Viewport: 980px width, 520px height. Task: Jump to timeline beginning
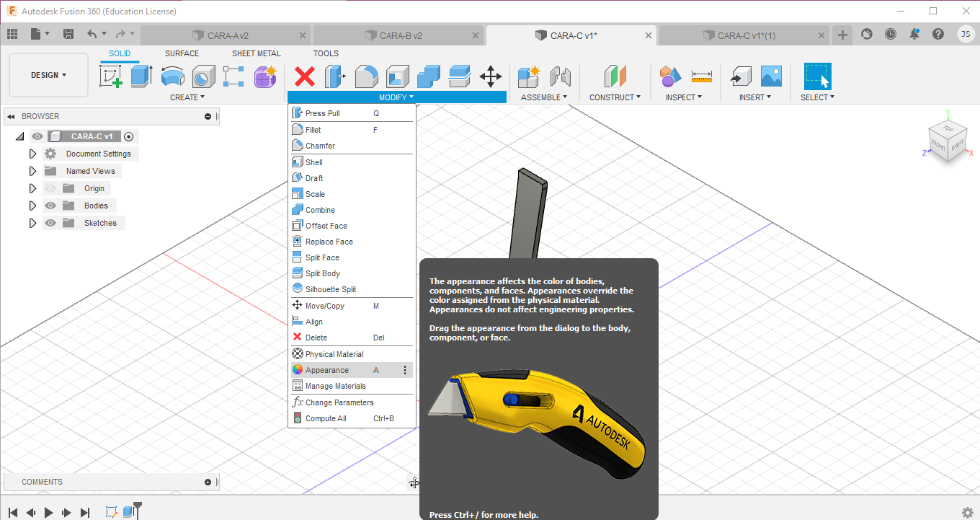pyautogui.click(x=12, y=512)
